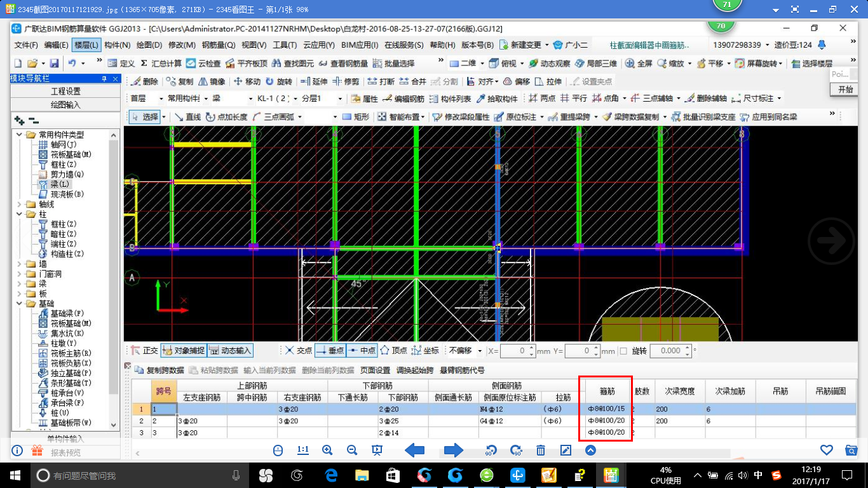
Task: Click the 合并 merge tool
Action: click(x=413, y=81)
